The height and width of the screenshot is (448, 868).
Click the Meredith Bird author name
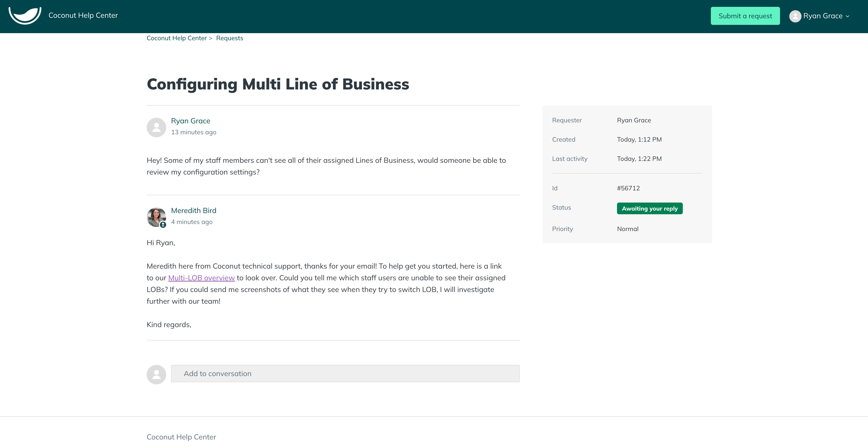(193, 210)
